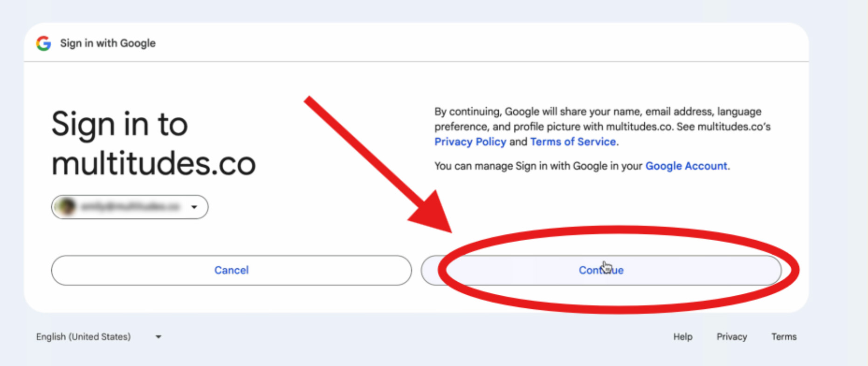Click the "Sign in to multitudes.co" heading
Screen dimensions: 868x366
pos(153,143)
